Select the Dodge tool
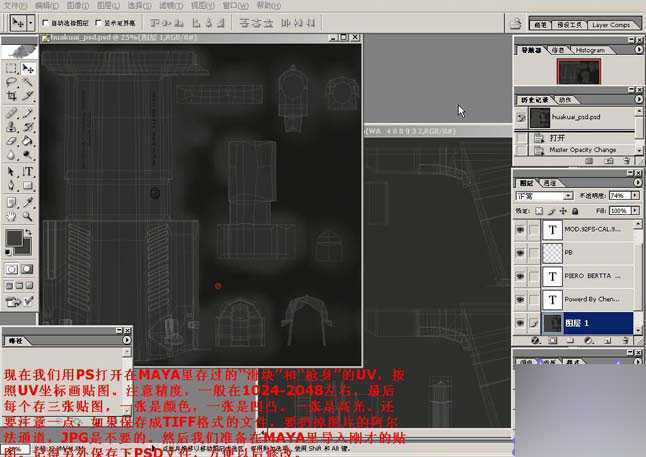Viewport: 646px width, 457px height. point(28,155)
